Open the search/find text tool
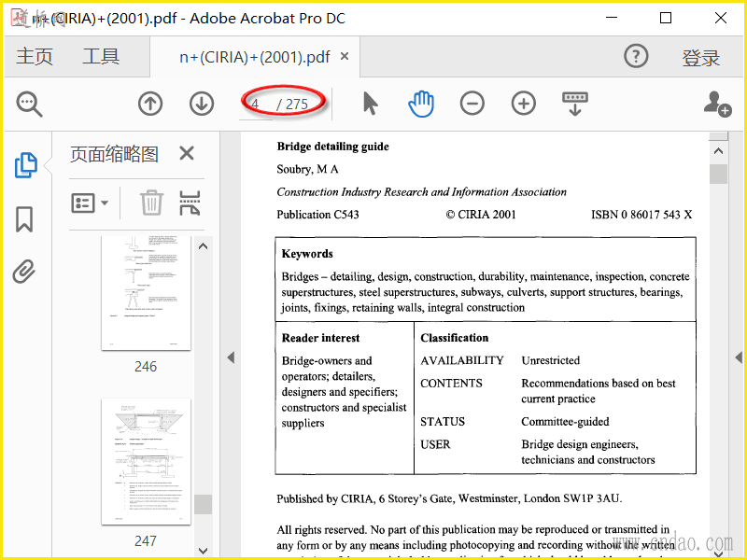The width and height of the screenshot is (747, 560). (x=29, y=104)
